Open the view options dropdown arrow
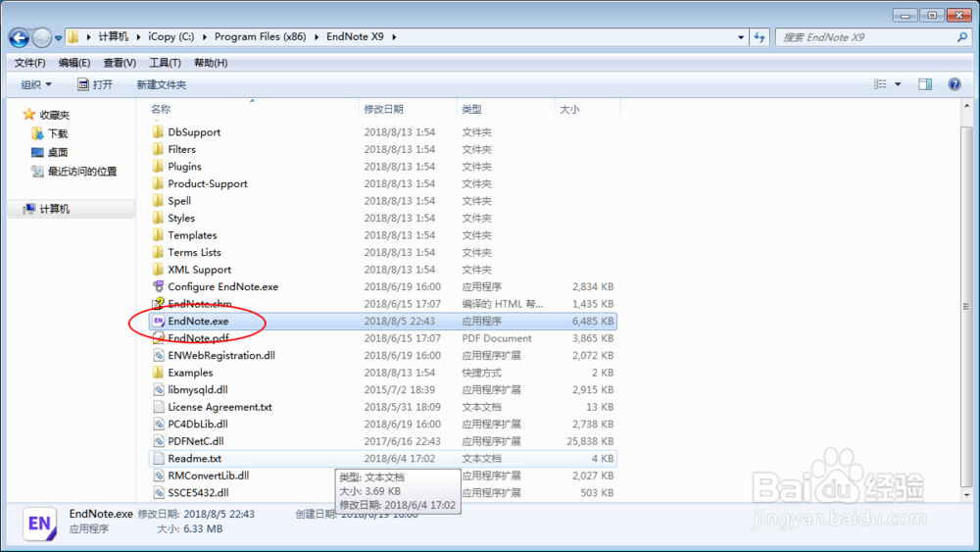Screen dimensions: 980x552 [x=898, y=84]
